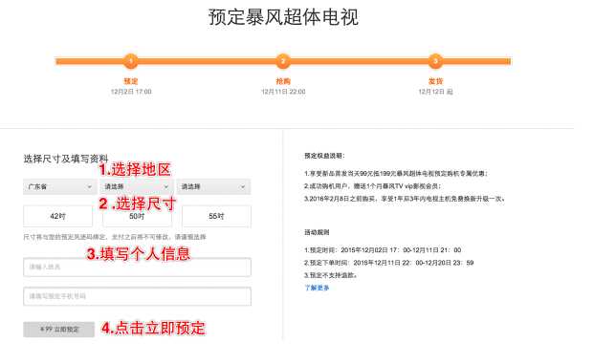Click the 预定暴风超体电视 page title
This screenshot has height=364, width=593.
(283, 17)
